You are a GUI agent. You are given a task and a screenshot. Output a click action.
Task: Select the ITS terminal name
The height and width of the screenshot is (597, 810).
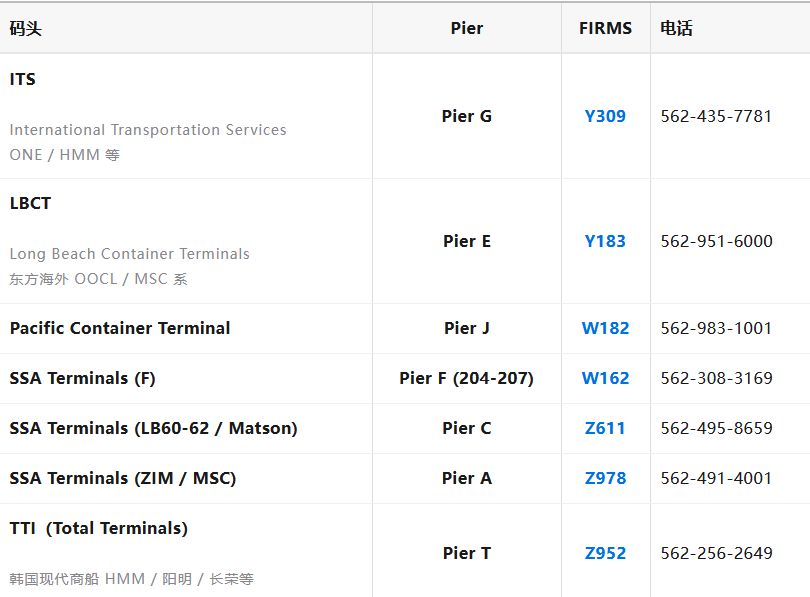(23, 80)
